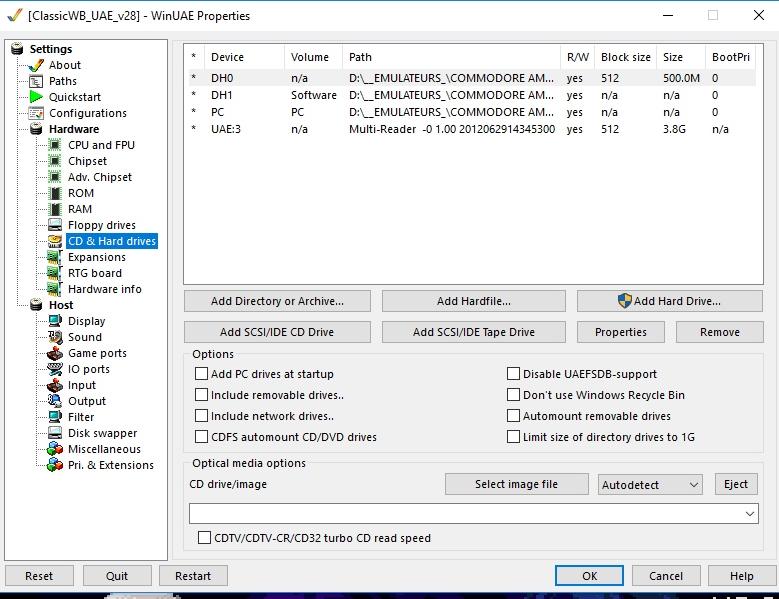Click the Filter monitor icon

click(55, 417)
